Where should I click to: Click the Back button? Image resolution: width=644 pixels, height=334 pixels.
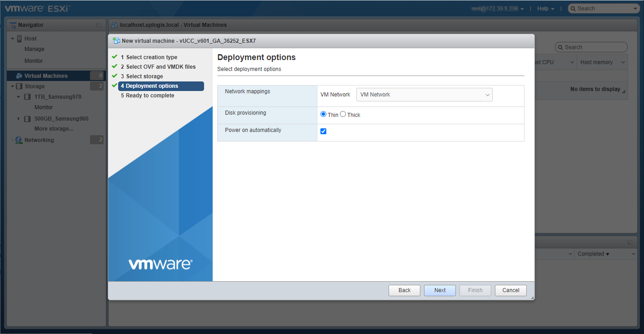coord(404,290)
